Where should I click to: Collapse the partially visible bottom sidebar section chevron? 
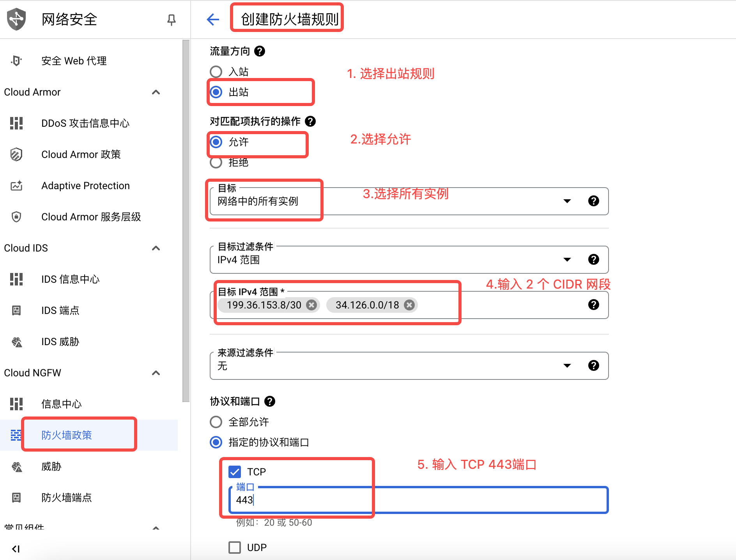(156, 528)
